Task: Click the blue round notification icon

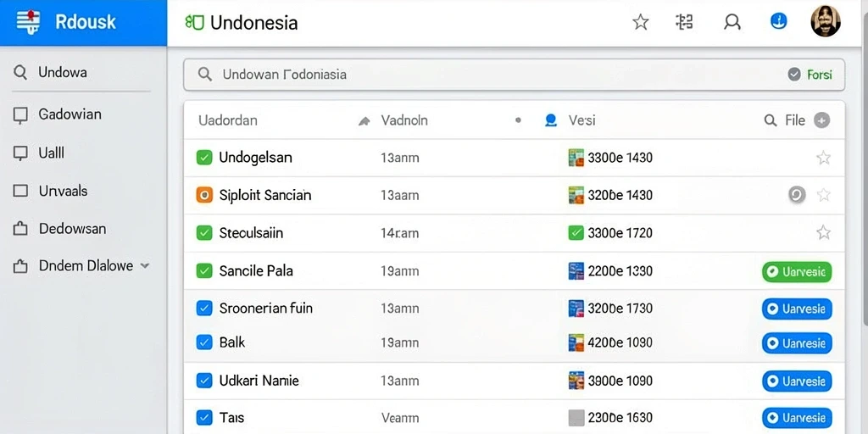Action: (x=779, y=21)
